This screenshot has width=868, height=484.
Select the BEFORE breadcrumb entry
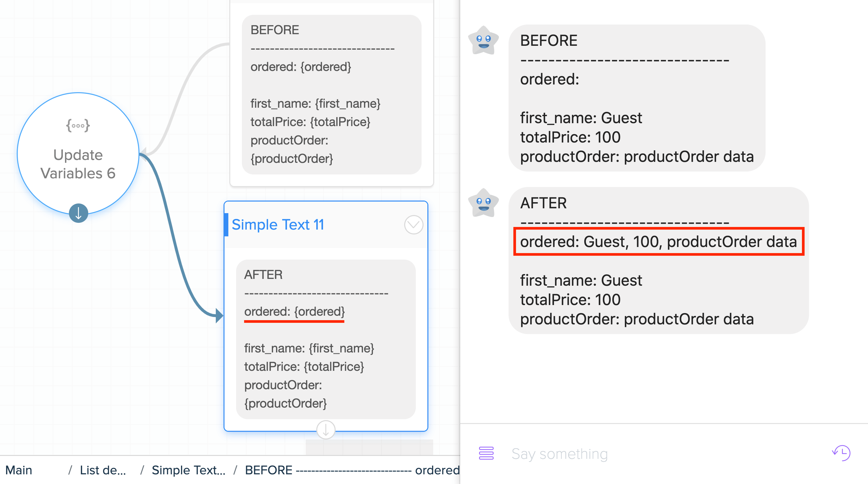(x=352, y=470)
